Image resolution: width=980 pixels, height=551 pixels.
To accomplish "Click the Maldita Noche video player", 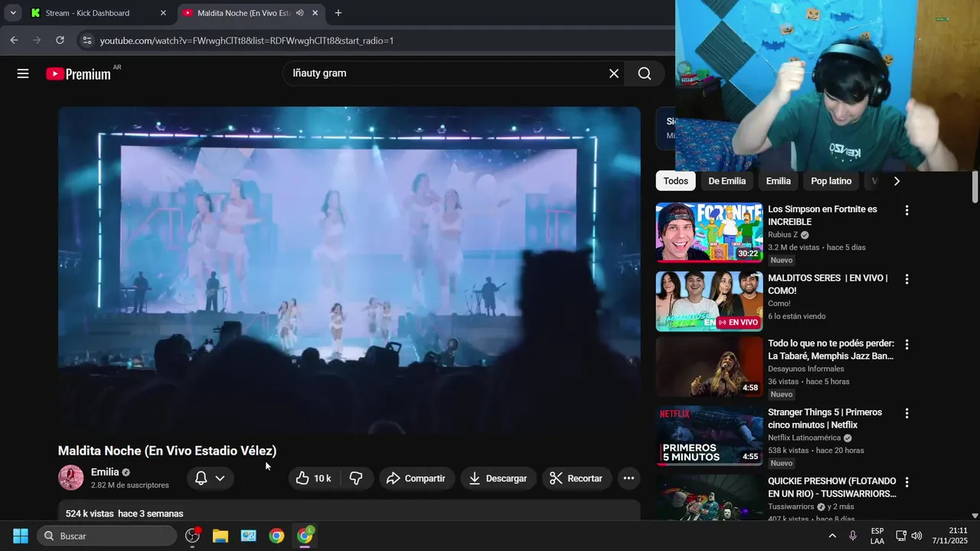I will coord(349,270).
